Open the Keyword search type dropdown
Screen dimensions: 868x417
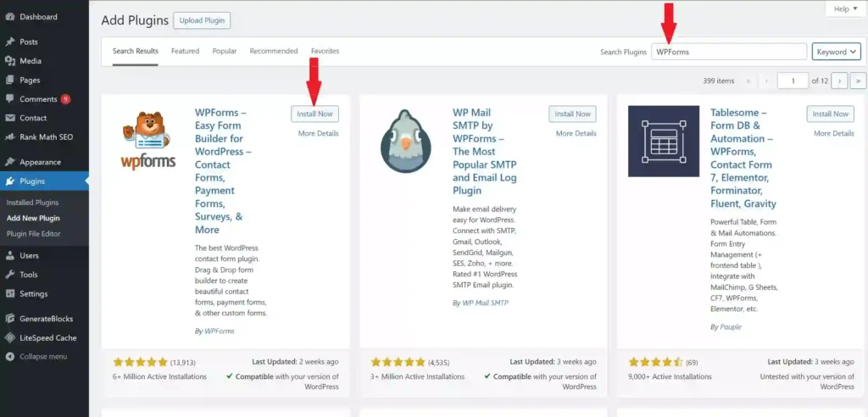pyautogui.click(x=836, y=52)
